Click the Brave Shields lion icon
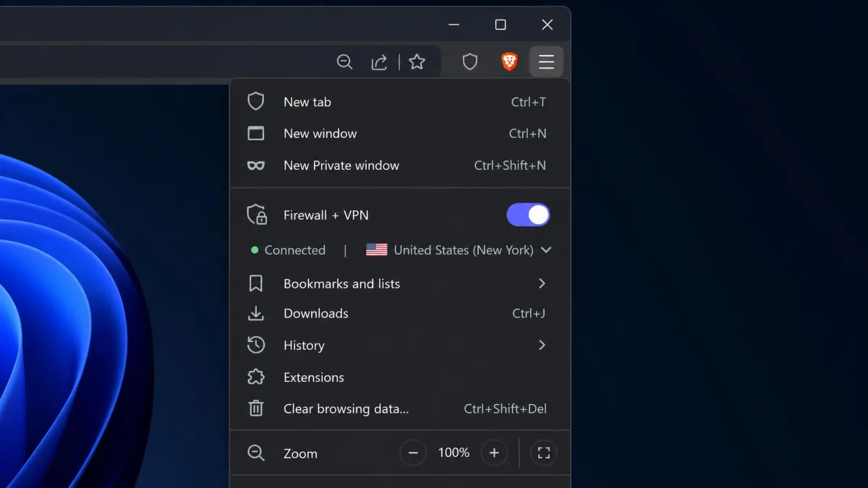 (509, 62)
